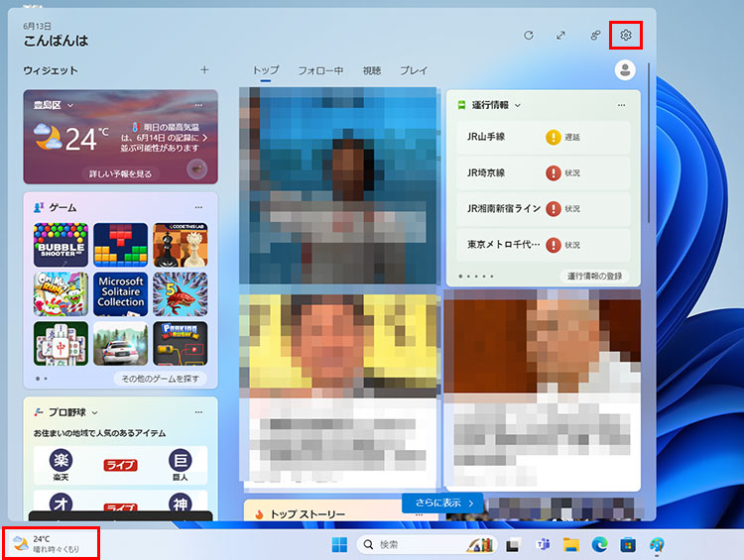Open File Explorer from taskbar
Viewport: 744px width, 560px height.
pos(571,545)
